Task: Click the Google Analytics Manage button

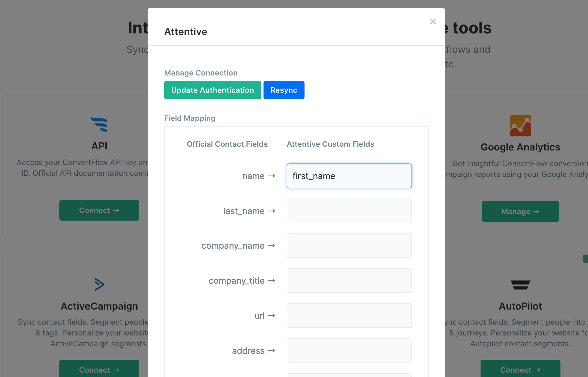Action: pos(520,211)
